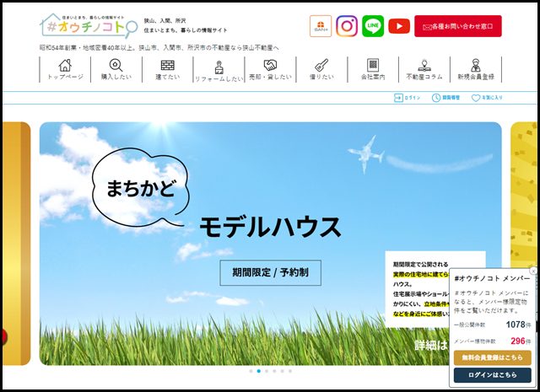Select the third carousel dot
Viewport: 540px width, 392px height.
click(267, 371)
